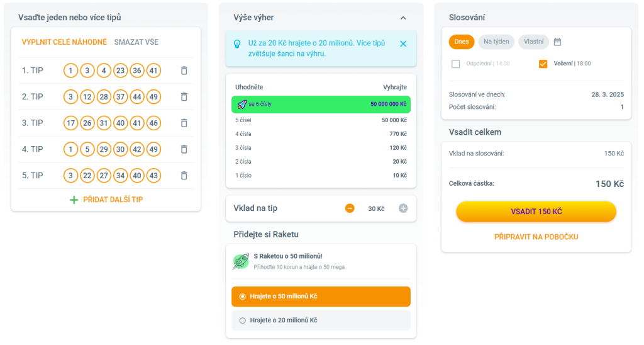Viewport: 644px width, 345px height.
Task: Delete tip 1 with trash icon
Action: [x=184, y=71]
